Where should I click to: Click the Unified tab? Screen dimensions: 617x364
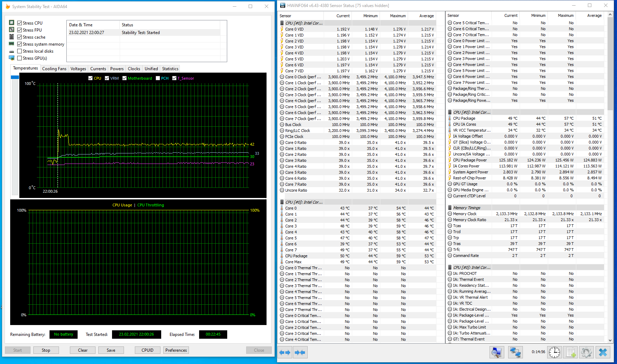pos(151,69)
